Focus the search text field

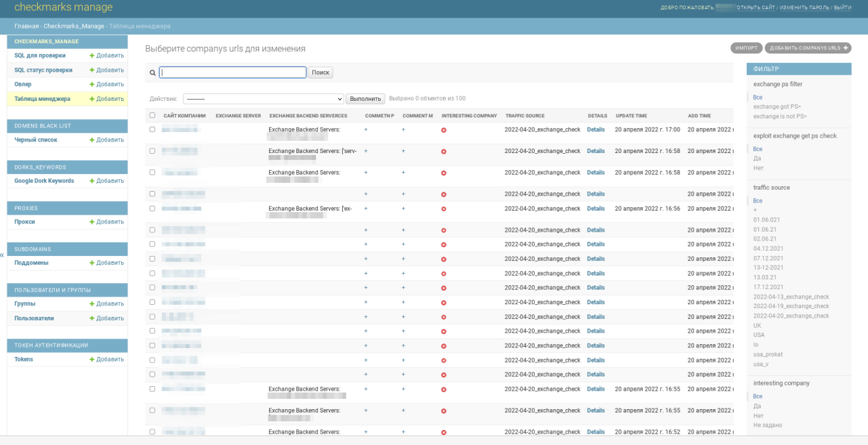pos(232,72)
